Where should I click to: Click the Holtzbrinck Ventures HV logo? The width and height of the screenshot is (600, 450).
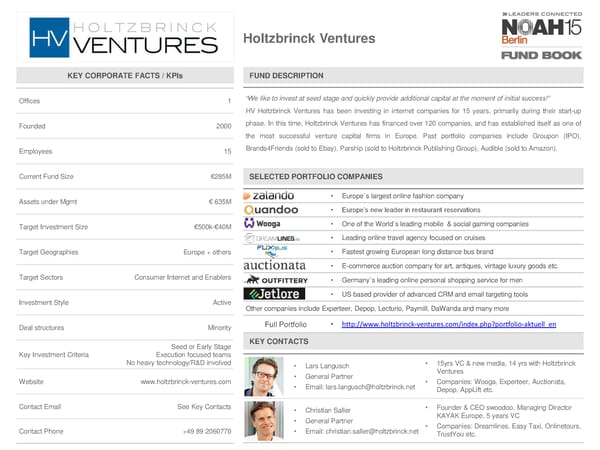[123, 39]
